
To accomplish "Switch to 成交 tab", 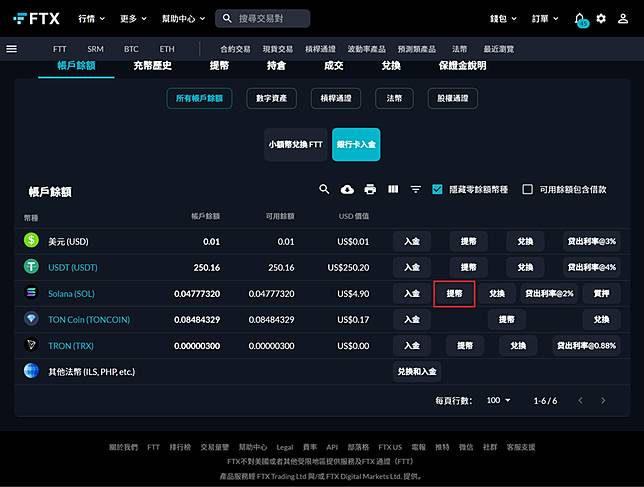I will click(x=334, y=66).
